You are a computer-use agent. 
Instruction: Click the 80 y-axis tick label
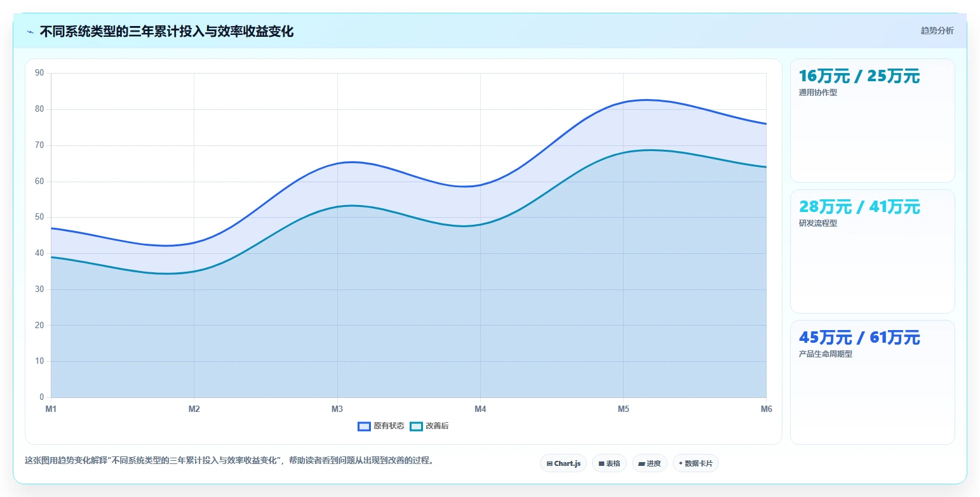tap(39, 109)
